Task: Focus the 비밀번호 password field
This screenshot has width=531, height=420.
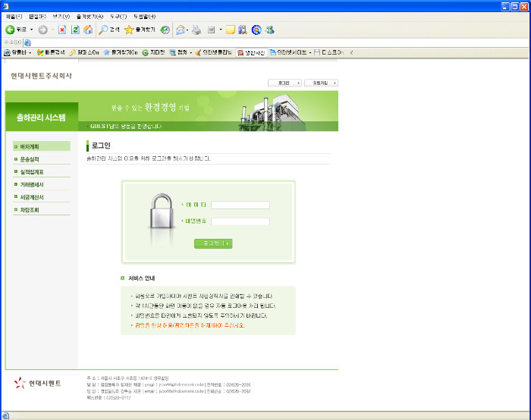Action: (240, 221)
